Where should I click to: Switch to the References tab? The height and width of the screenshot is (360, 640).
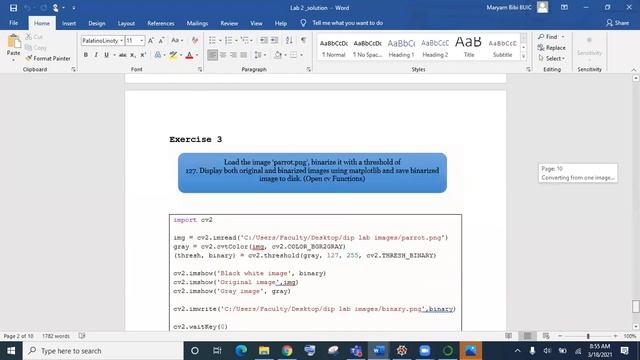click(161, 23)
